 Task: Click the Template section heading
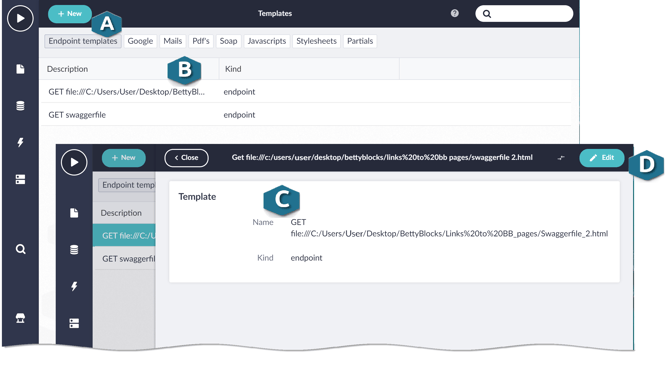click(197, 197)
